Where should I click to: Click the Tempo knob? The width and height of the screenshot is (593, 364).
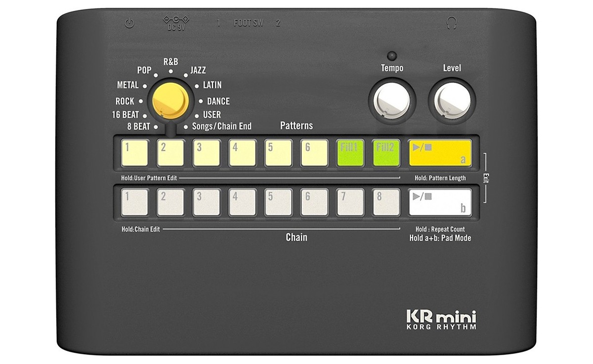(392, 101)
